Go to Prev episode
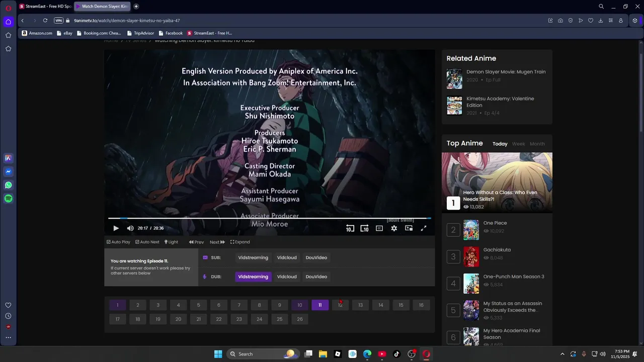This screenshot has height=362, width=644. click(x=196, y=242)
